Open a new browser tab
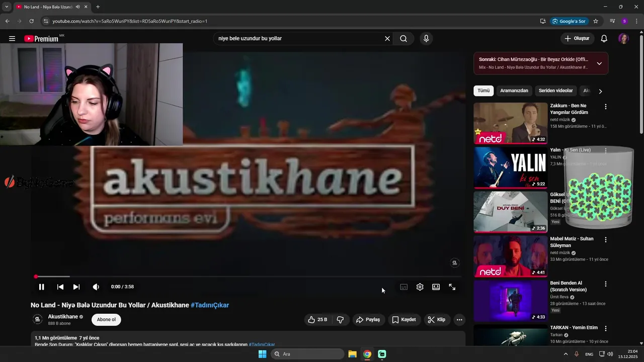This screenshot has width=644, height=362. click(98, 7)
